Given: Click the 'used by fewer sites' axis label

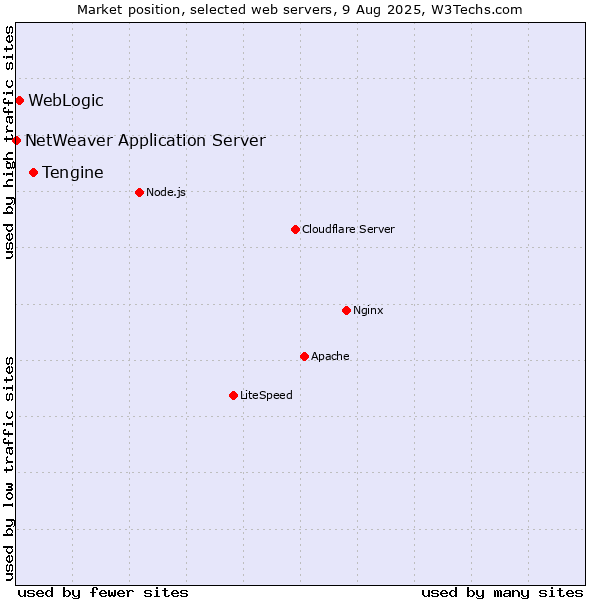Looking at the screenshot, I should coord(103,593).
